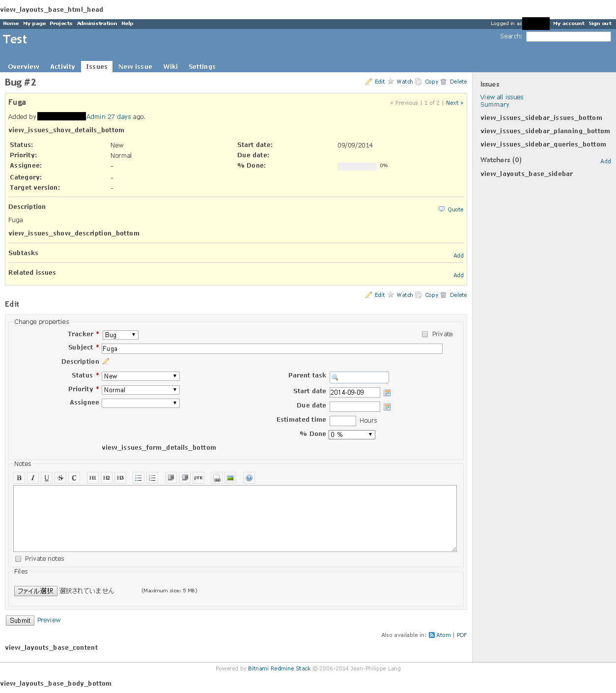Switch to the Wiki tab
616x693 pixels.
coord(170,66)
